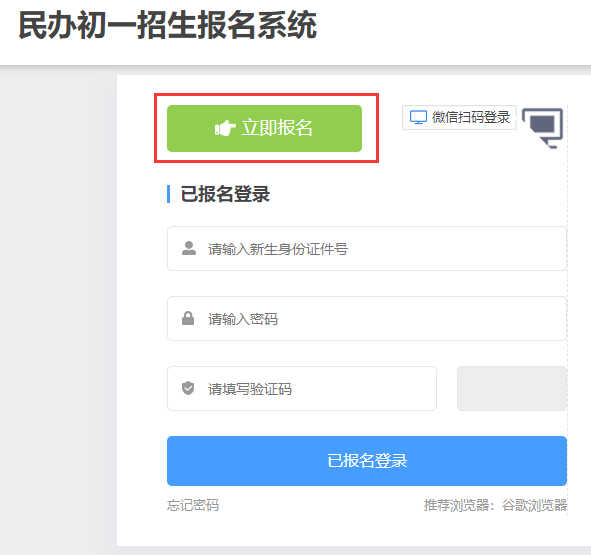Refresh the gray captcha image box

pos(512,388)
